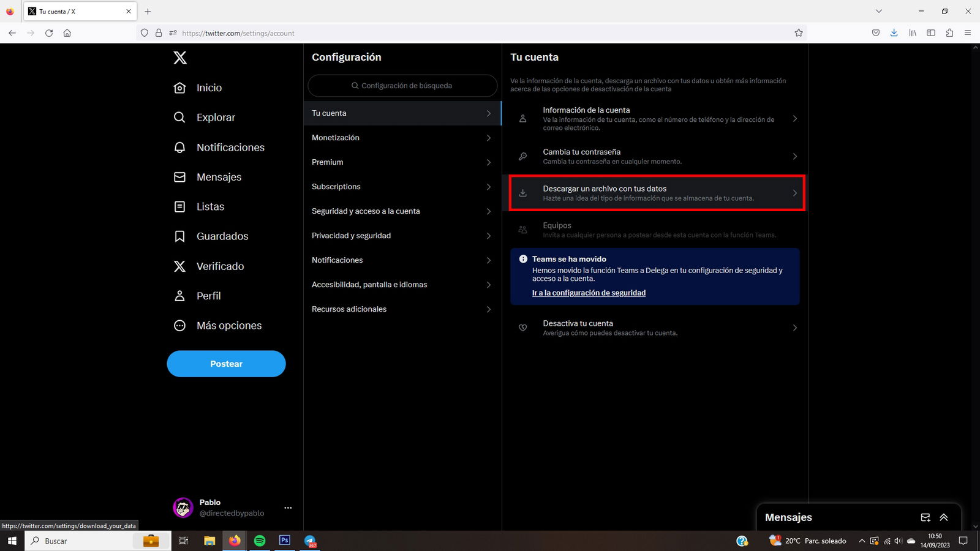Open File Explorer from taskbar
The width and height of the screenshot is (980, 551).
click(x=209, y=541)
